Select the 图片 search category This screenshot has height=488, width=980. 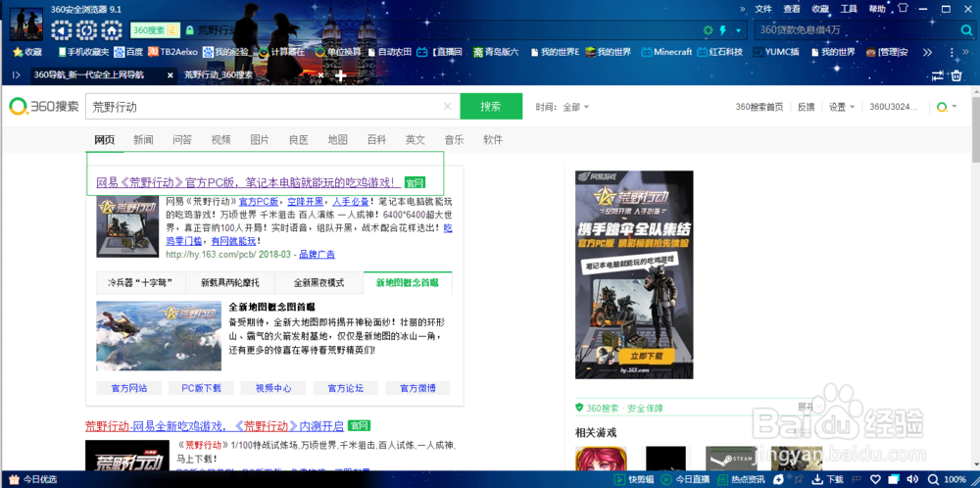(x=260, y=139)
